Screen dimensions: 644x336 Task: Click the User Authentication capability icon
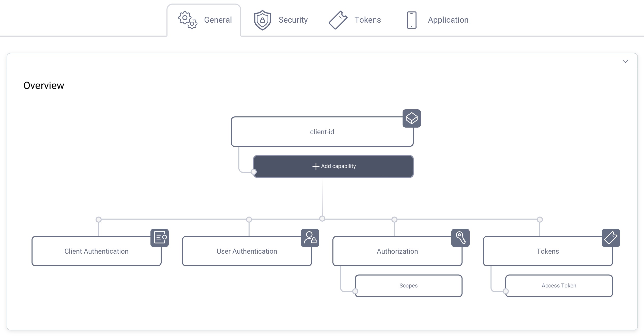pyautogui.click(x=310, y=238)
